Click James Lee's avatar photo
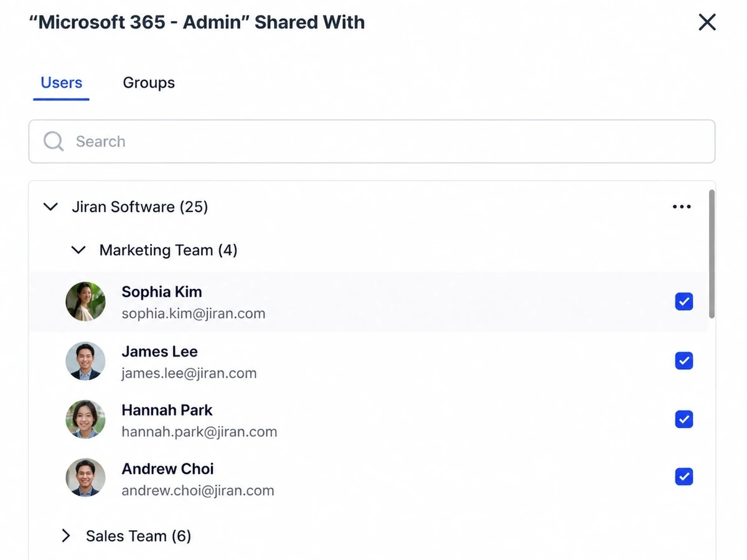Image resolution: width=747 pixels, height=560 pixels. point(85,361)
